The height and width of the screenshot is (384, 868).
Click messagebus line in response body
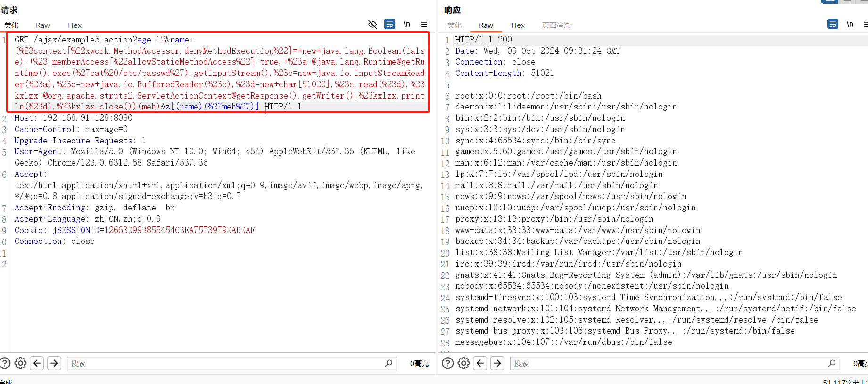coord(563,342)
